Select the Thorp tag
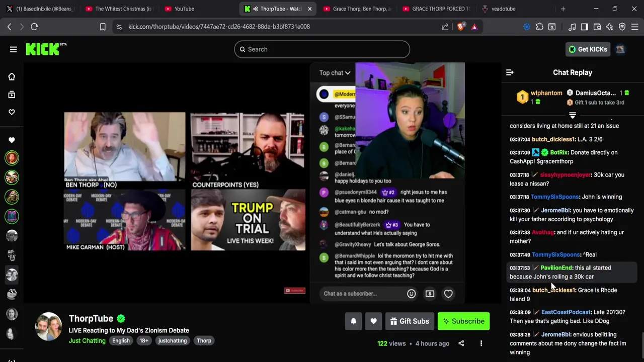The height and width of the screenshot is (362, 644). coord(204,341)
